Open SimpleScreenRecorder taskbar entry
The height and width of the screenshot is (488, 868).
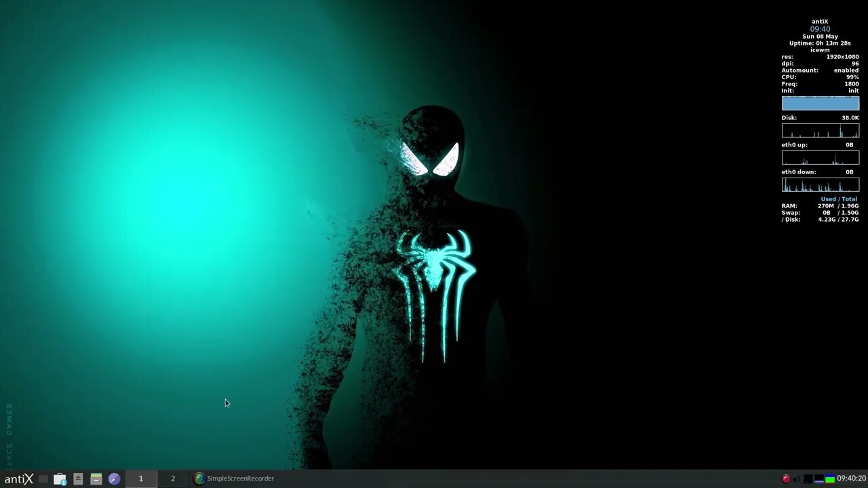(x=234, y=479)
